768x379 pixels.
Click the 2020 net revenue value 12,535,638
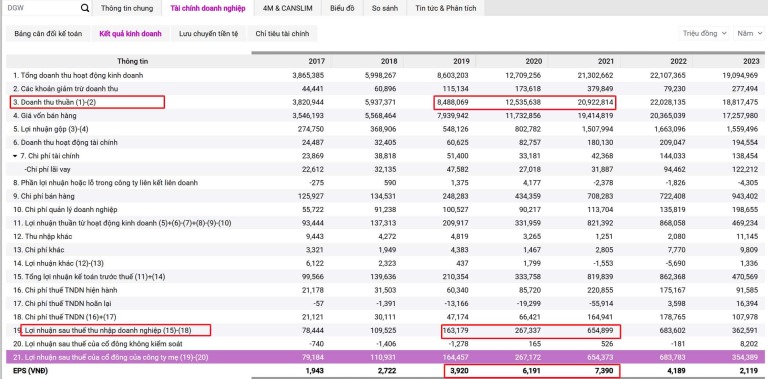[x=522, y=102]
